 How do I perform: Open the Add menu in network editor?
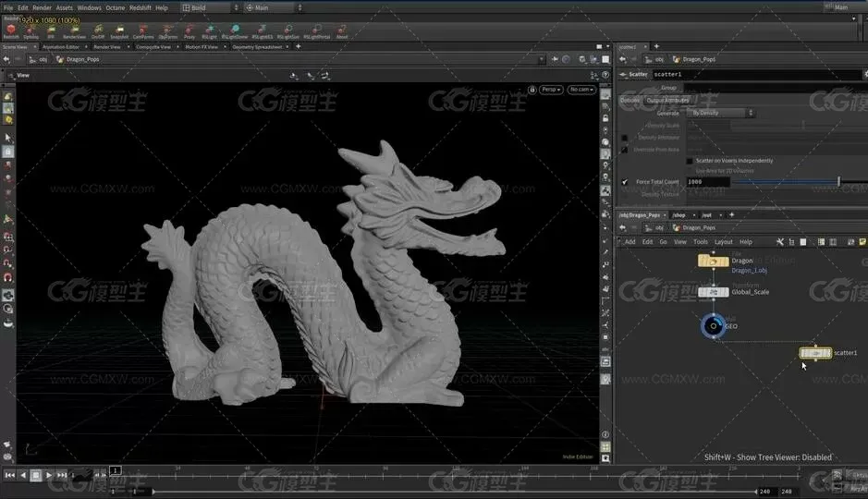click(630, 242)
